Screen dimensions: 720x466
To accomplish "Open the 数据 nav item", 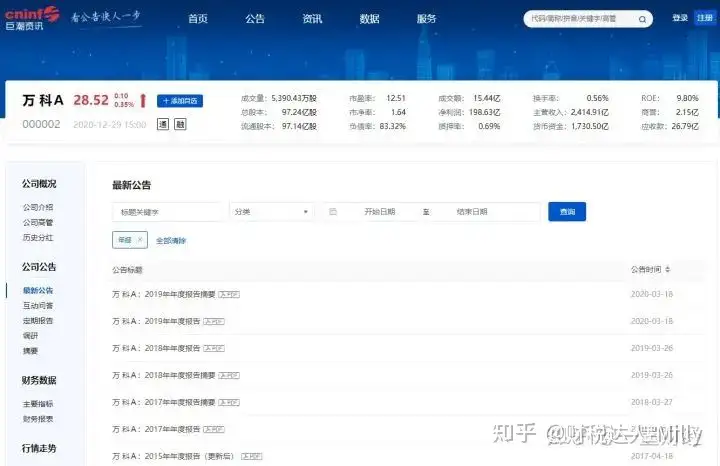I will [369, 19].
